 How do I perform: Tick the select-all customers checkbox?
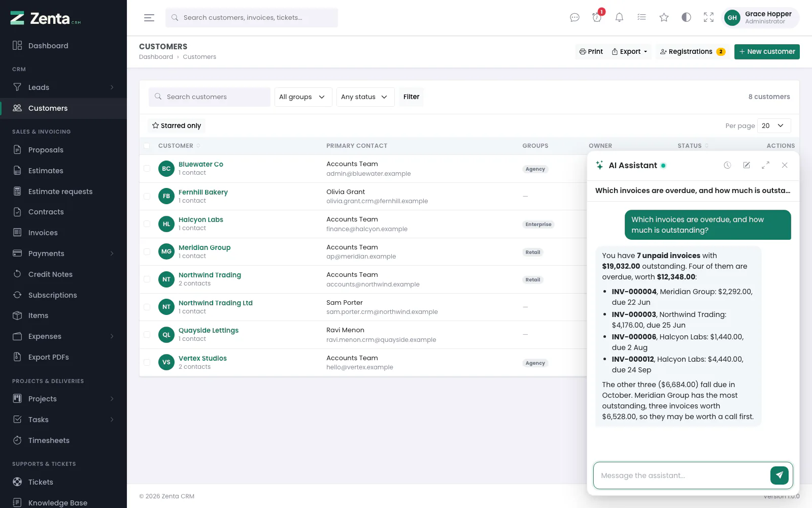click(147, 146)
